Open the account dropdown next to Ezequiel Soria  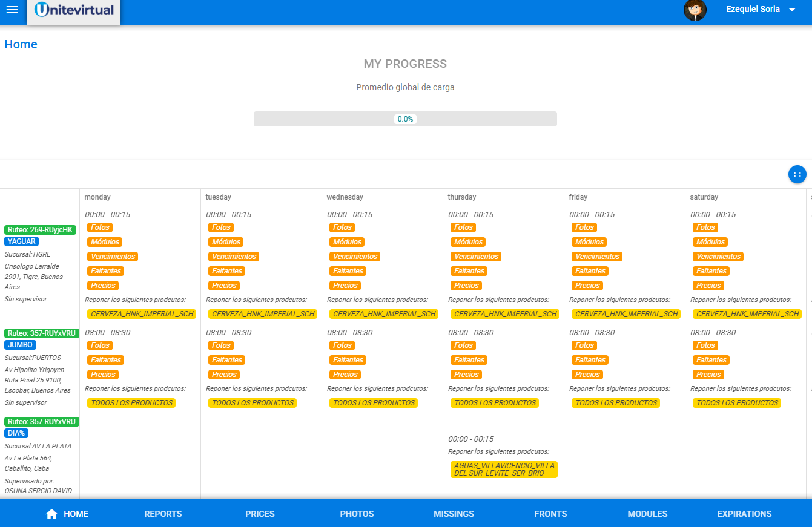tap(793, 10)
